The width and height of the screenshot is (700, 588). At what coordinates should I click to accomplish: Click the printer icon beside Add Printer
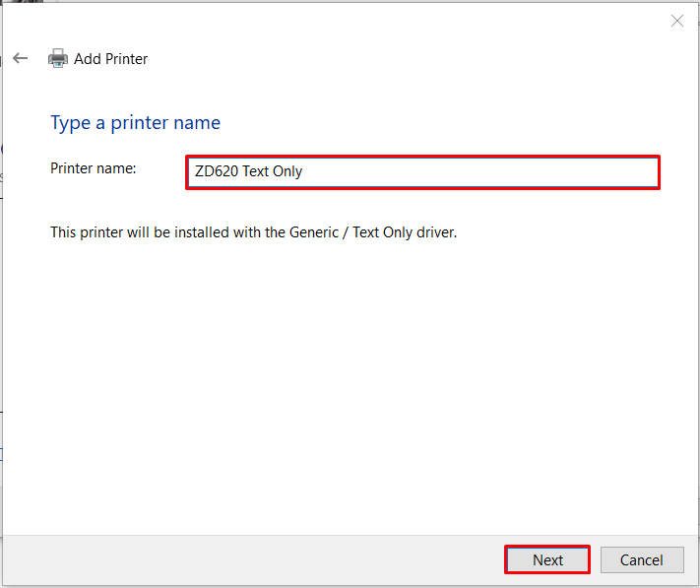(x=58, y=58)
